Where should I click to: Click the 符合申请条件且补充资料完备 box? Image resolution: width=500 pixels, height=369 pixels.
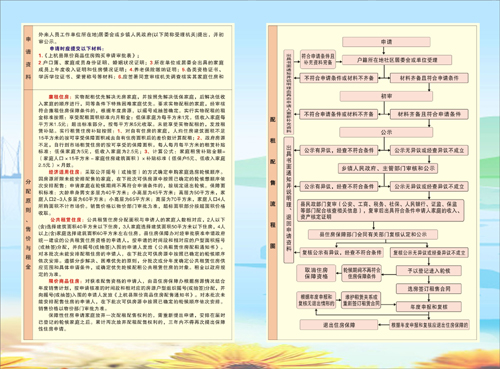[318, 59]
